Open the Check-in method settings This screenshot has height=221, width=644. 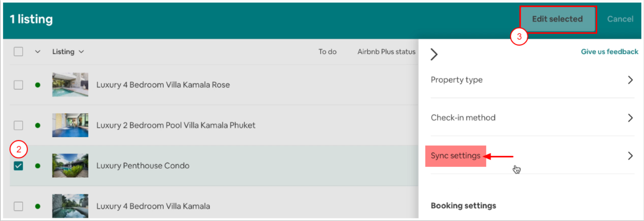[x=463, y=118]
